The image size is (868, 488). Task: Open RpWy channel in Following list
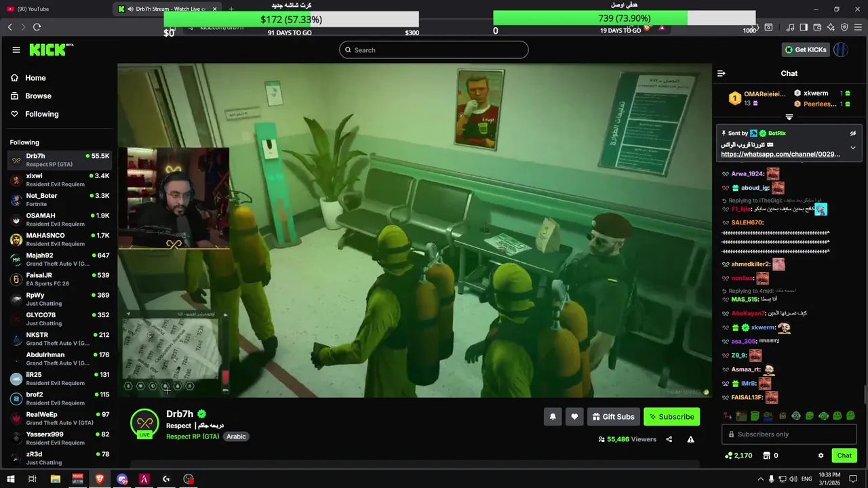point(60,299)
